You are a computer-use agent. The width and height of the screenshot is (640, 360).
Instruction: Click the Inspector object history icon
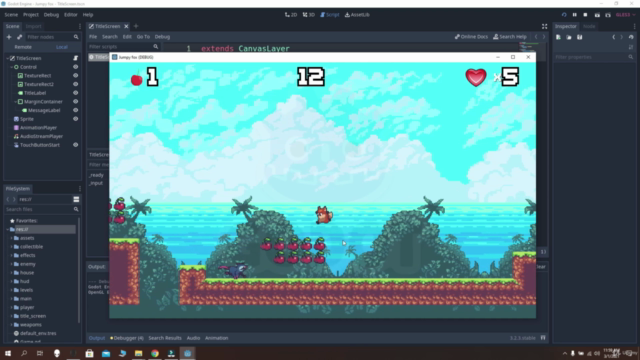[x=631, y=37]
